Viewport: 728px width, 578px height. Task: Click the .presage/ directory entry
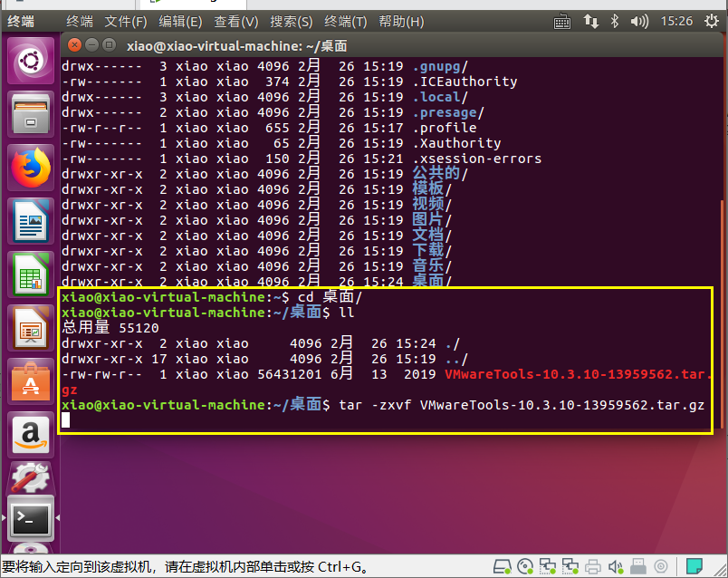pyautogui.click(x=448, y=112)
